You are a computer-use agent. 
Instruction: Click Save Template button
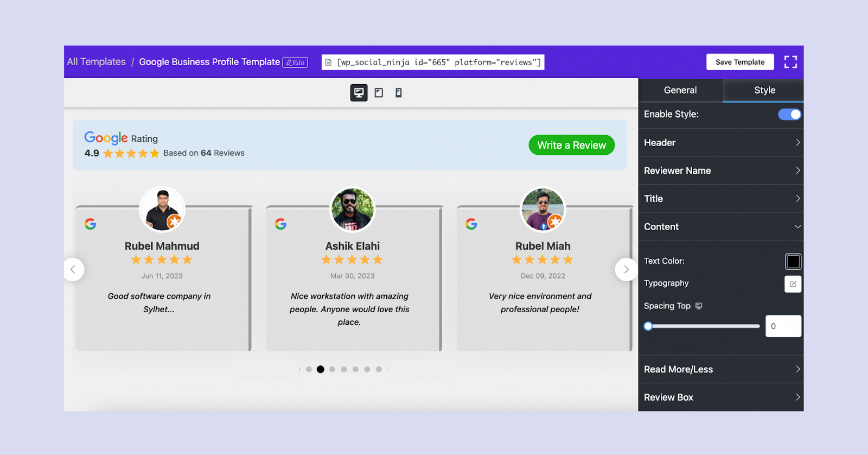pyautogui.click(x=740, y=62)
